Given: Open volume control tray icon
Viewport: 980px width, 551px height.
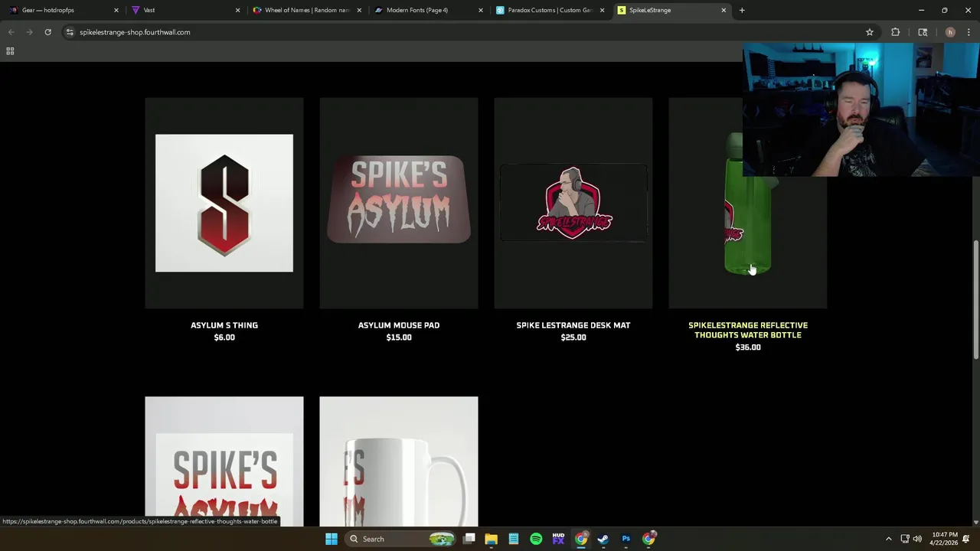Looking at the screenshot, I should tap(917, 539).
